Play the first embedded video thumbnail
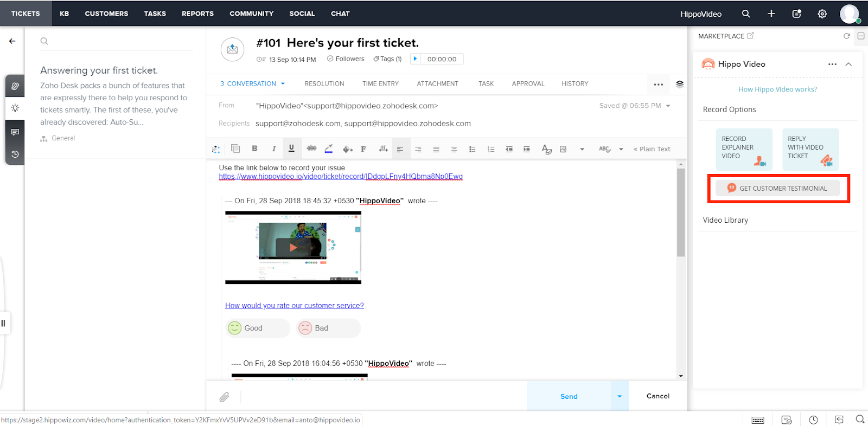 [293, 247]
